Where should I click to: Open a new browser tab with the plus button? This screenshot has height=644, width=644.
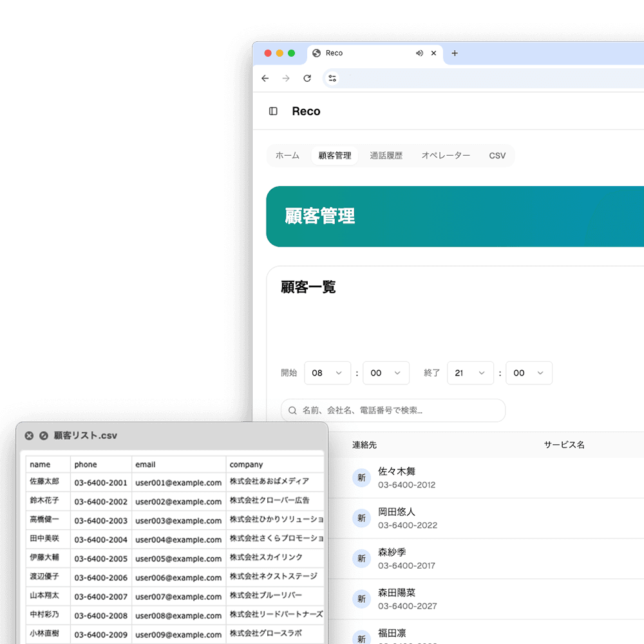pos(455,53)
